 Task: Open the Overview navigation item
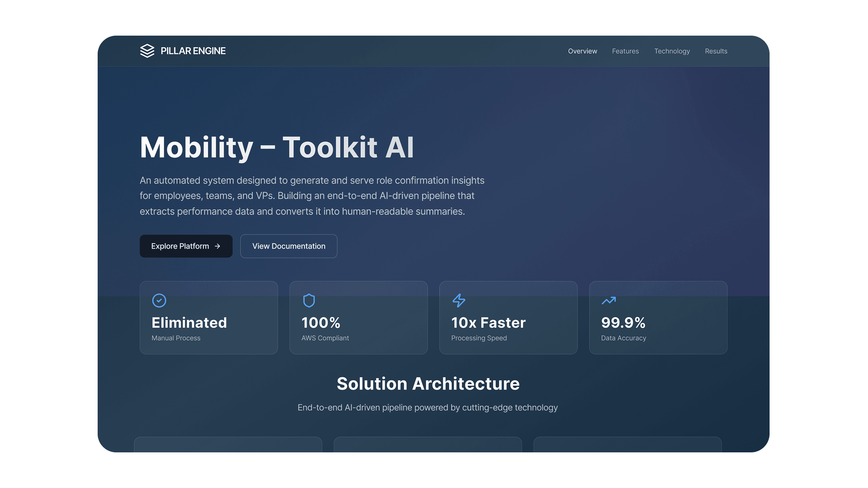point(582,51)
